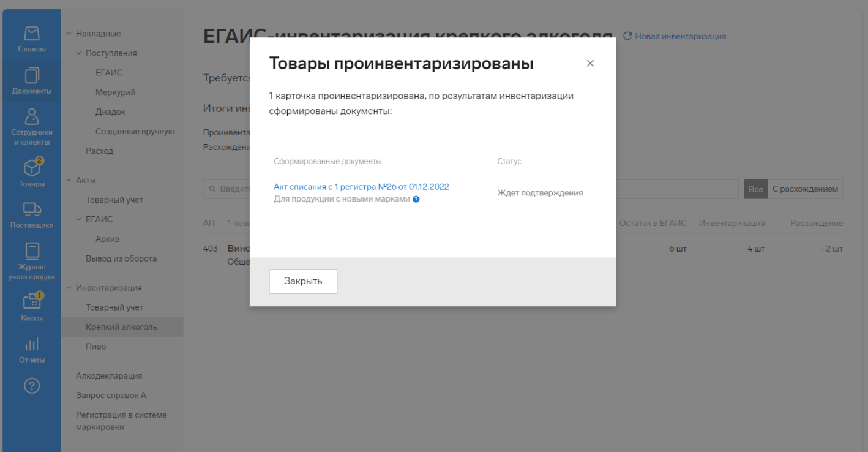Click the Сформированные документы column header

pos(327,162)
